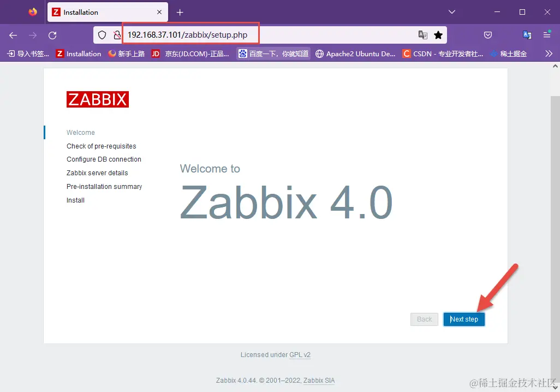
Task: Toggle the bookmark star icon
Action: 438,34
